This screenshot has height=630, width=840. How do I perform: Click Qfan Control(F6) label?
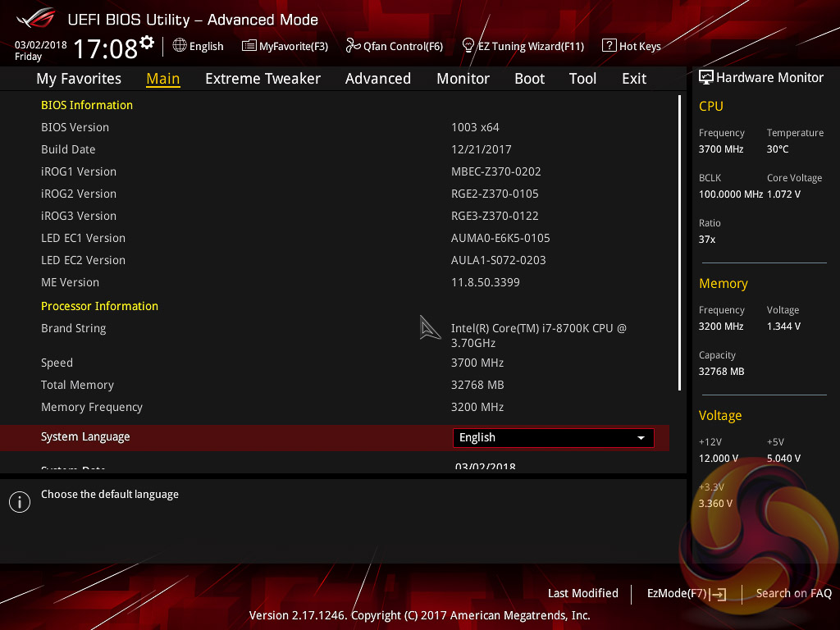point(403,47)
